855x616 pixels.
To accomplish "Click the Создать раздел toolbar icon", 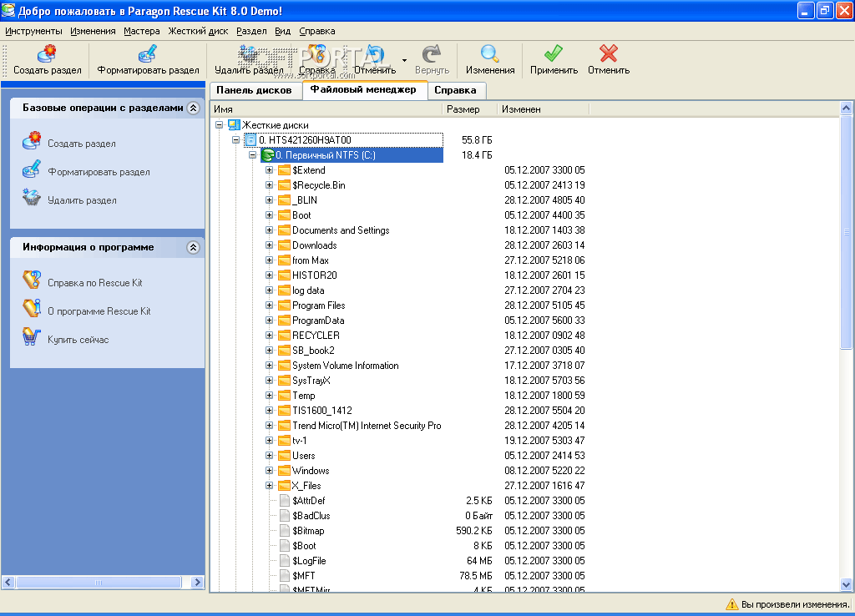I will [47, 54].
